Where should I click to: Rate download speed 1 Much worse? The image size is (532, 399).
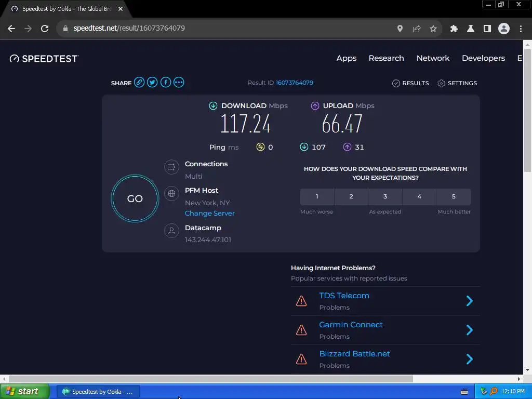pyautogui.click(x=317, y=197)
